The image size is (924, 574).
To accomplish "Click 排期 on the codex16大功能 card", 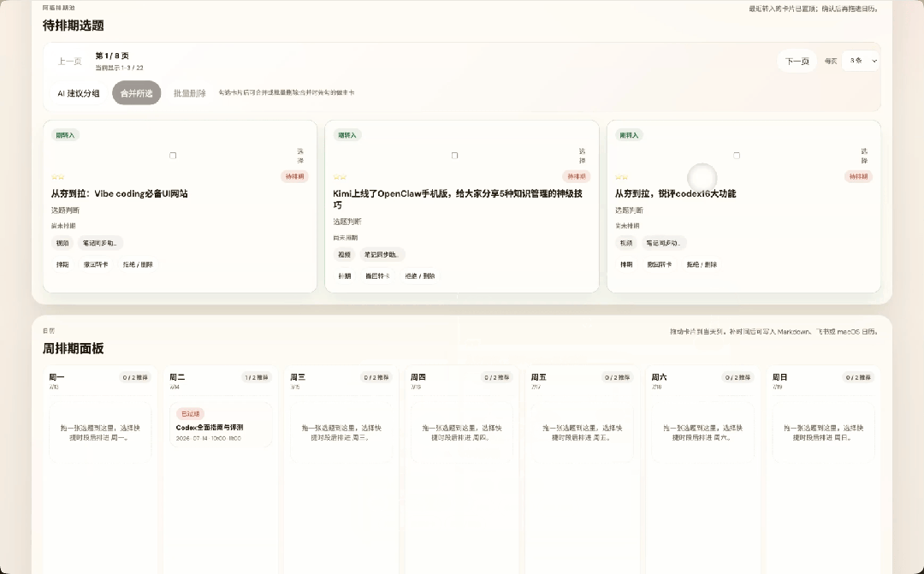I will click(x=626, y=264).
